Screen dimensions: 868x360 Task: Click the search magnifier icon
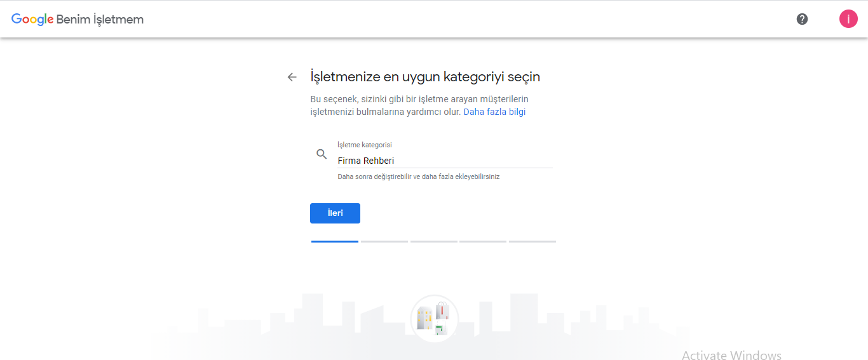tap(322, 154)
